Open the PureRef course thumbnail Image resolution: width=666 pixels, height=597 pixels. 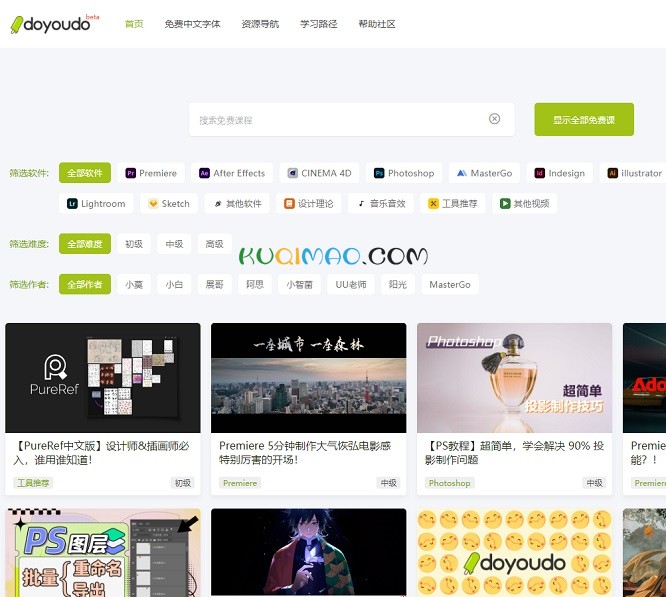[103, 378]
